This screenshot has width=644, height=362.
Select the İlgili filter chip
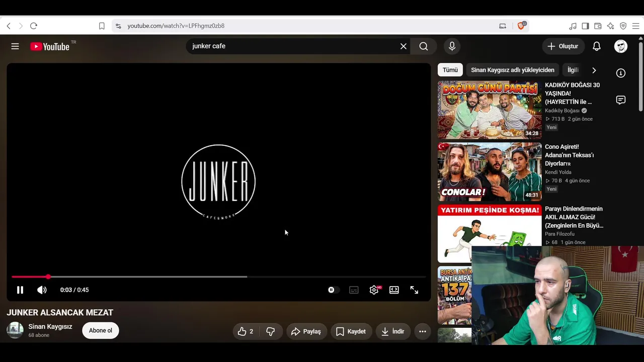[573, 70]
